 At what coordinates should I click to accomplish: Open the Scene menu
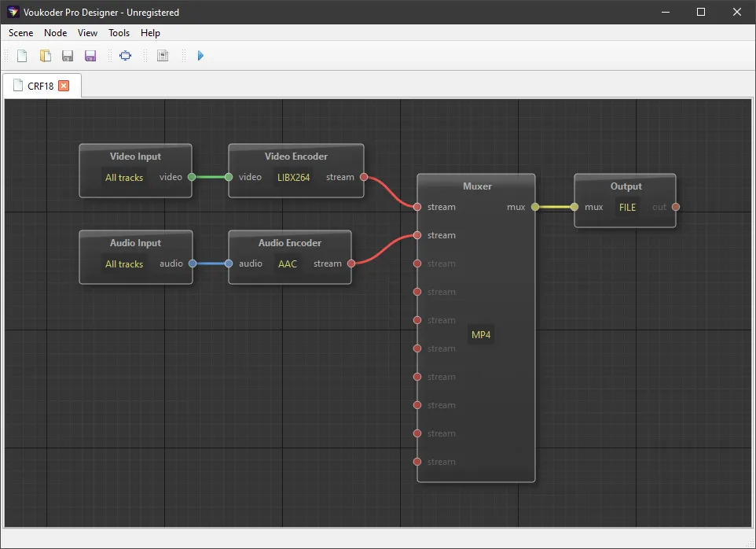tap(21, 33)
